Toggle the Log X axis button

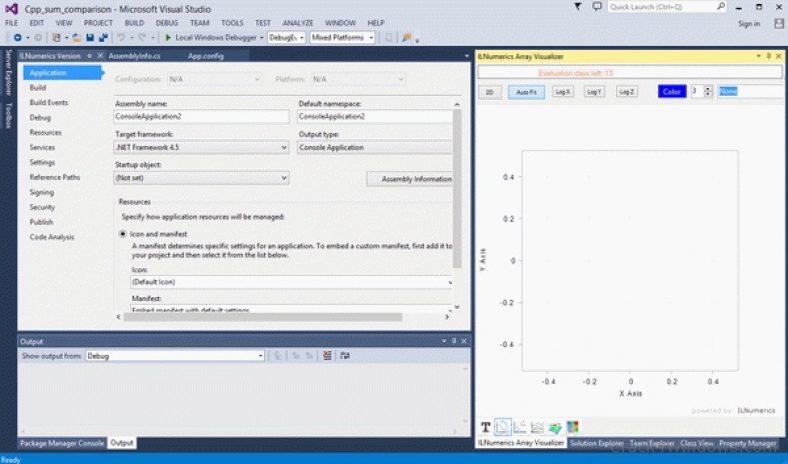563,92
